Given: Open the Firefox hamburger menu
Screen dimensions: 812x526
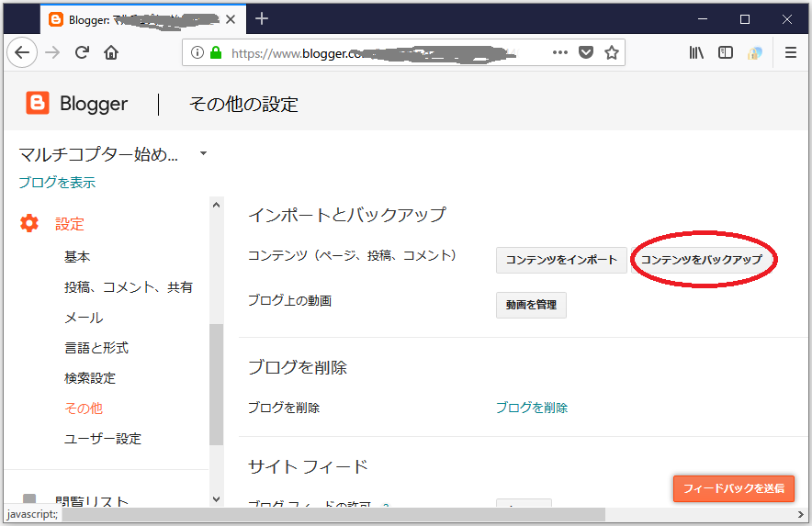Looking at the screenshot, I should pos(790,53).
